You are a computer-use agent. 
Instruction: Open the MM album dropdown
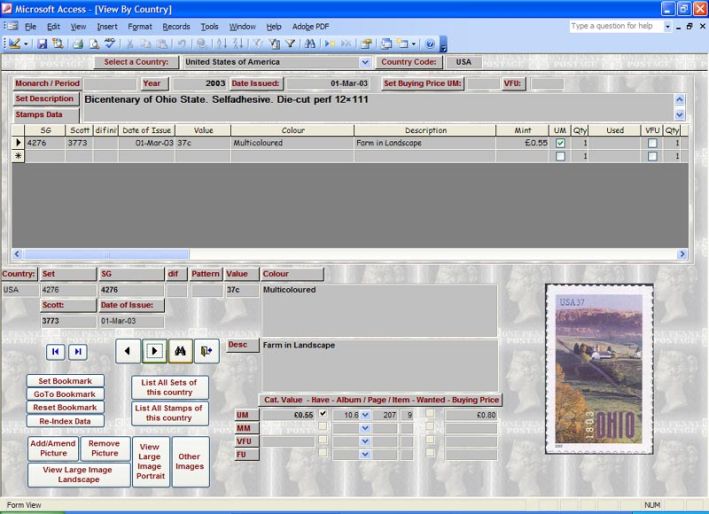pos(365,428)
